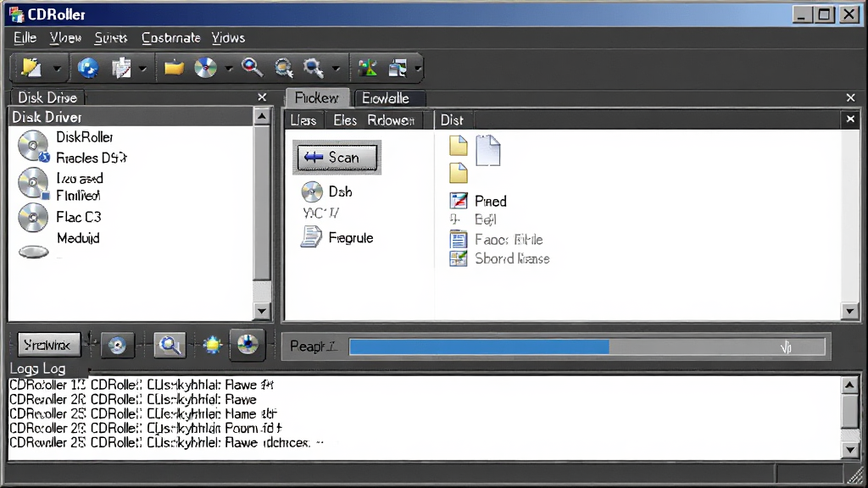The height and width of the screenshot is (488, 868).
Task: Open dropdown arrow next to clipboard icon
Action: [x=142, y=69]
